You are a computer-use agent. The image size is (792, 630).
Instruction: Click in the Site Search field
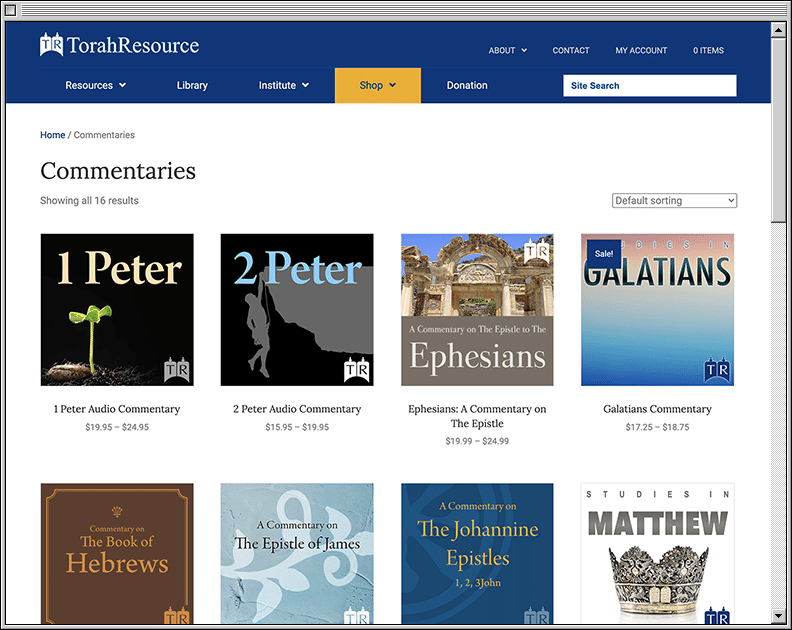650,86
